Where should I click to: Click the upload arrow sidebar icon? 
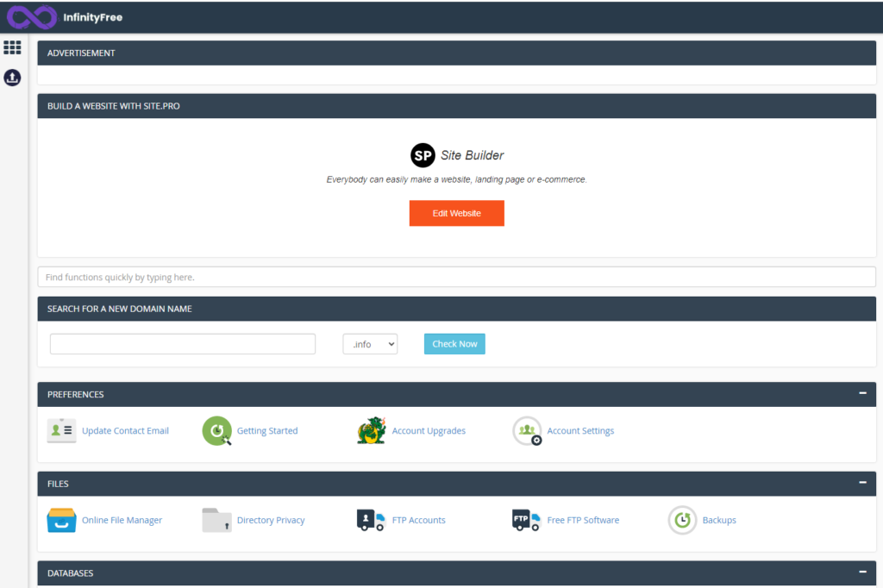[12, 78]
